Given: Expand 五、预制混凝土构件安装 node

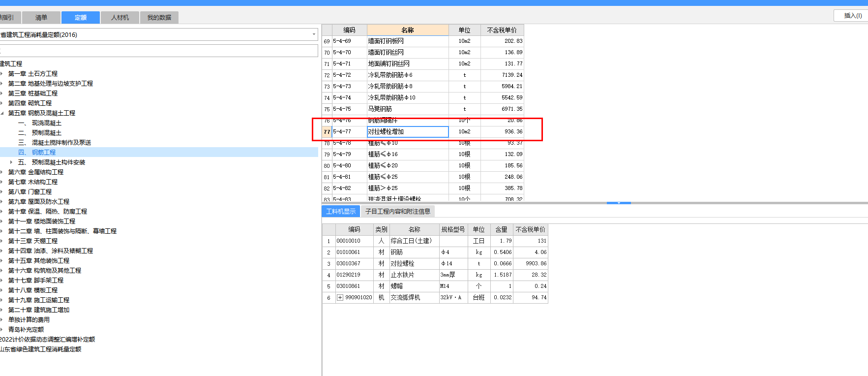Looking at the screenshot, I should click(x=11, y=162).
